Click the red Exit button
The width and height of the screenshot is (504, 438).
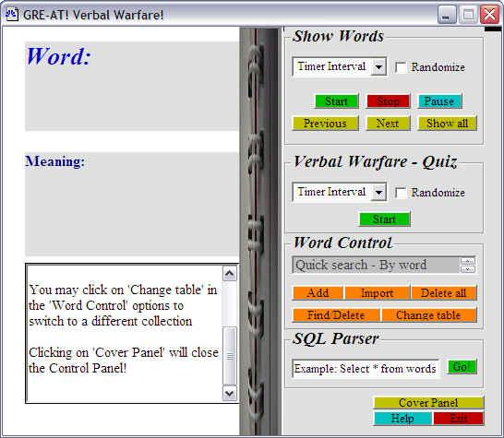459,419
